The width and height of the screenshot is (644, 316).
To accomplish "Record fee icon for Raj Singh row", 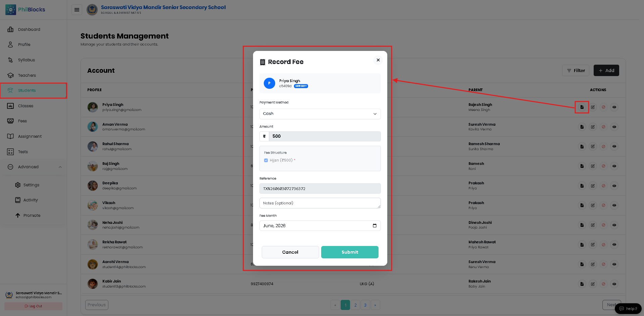I will tap(582, 166).
